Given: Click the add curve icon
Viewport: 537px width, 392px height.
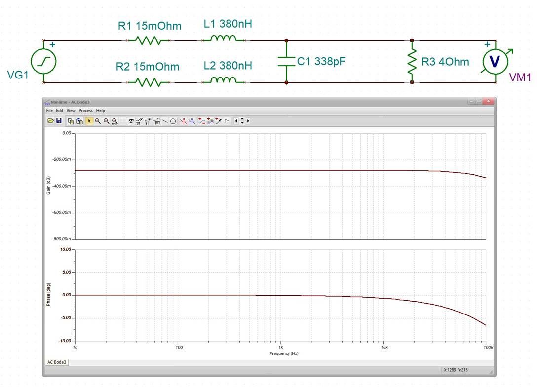Looking at the screenshot, I should click(202, 121).
